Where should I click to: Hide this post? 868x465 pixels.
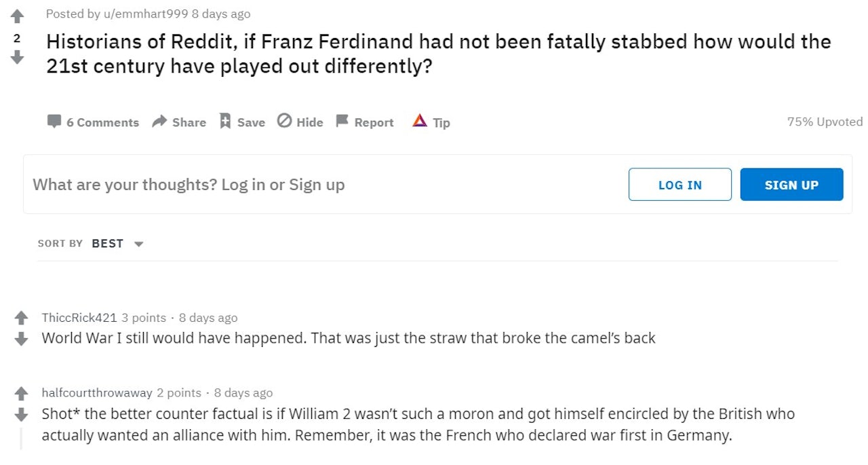(x=300, y=122)
